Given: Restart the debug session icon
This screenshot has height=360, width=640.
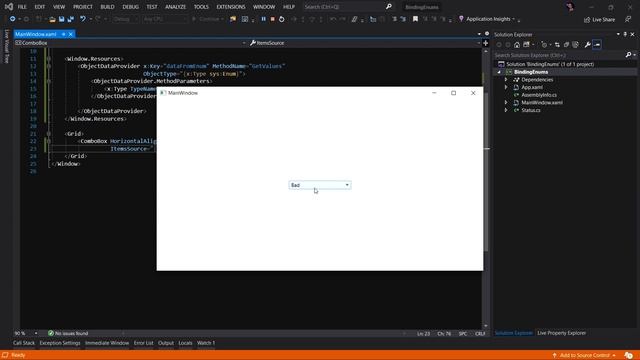Looking at the screenshot, I should tap(282, 19).
